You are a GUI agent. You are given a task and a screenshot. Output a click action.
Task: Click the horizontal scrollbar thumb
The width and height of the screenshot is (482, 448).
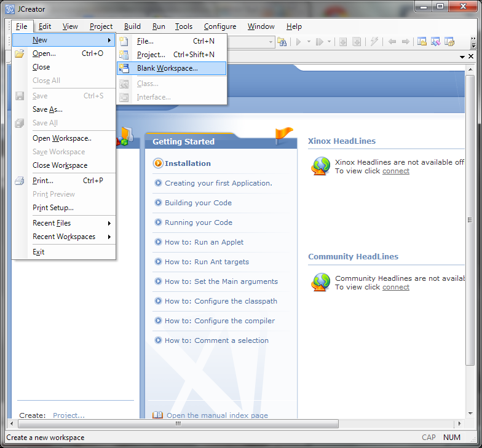[178, 424]
